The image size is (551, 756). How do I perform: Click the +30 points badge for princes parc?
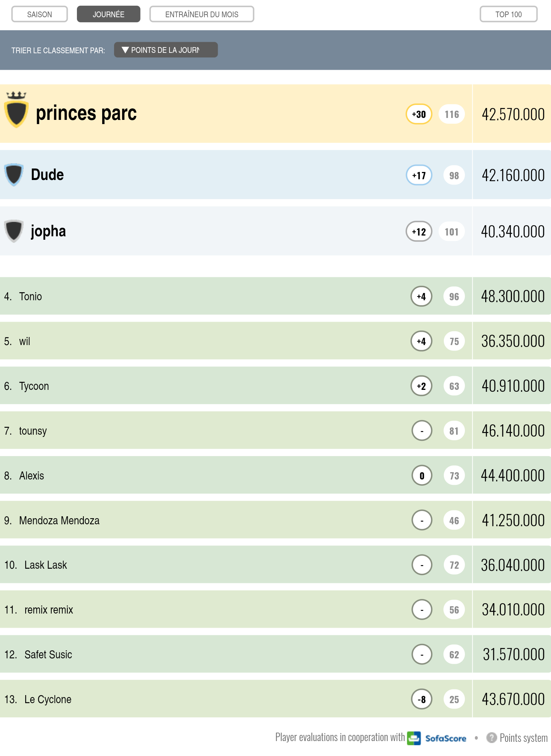point(419,114)
